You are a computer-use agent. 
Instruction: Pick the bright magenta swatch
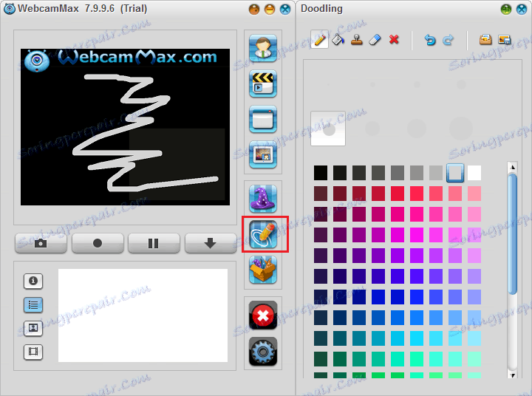click(417, 235)
